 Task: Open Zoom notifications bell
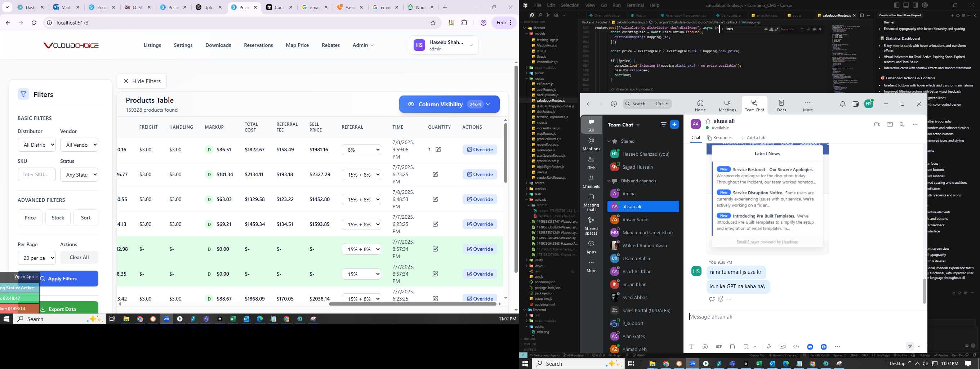pos(843,104)
